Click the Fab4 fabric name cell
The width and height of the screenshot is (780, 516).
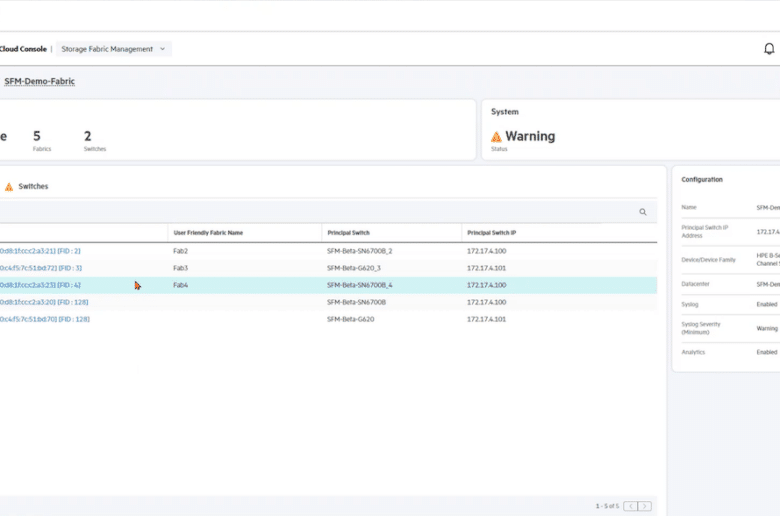coord(180,285)
